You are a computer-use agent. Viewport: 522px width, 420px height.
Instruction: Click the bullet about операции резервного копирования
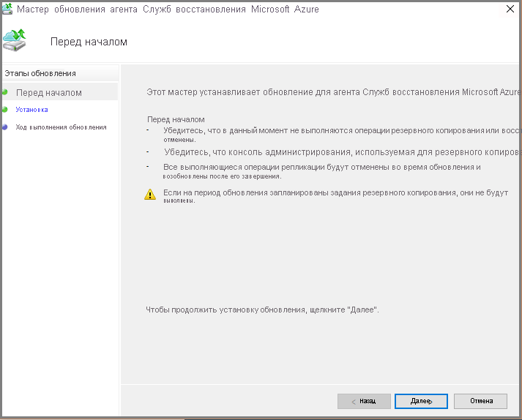point(341,135)
